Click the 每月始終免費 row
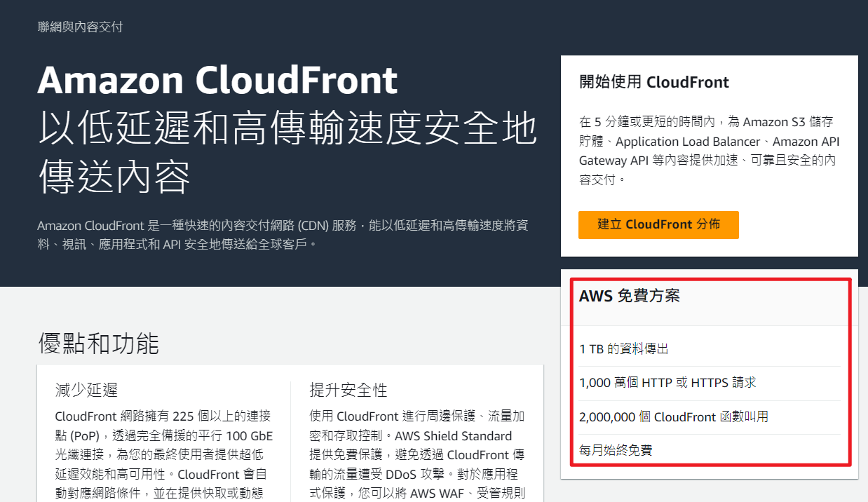This screenshot has width=868, height=502. (x=710, y=450)
